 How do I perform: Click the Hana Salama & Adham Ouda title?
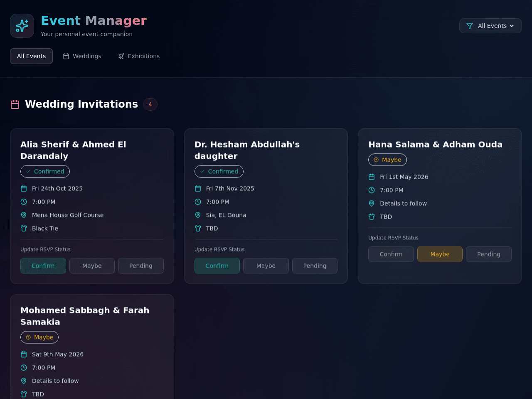tap(435, 144)
